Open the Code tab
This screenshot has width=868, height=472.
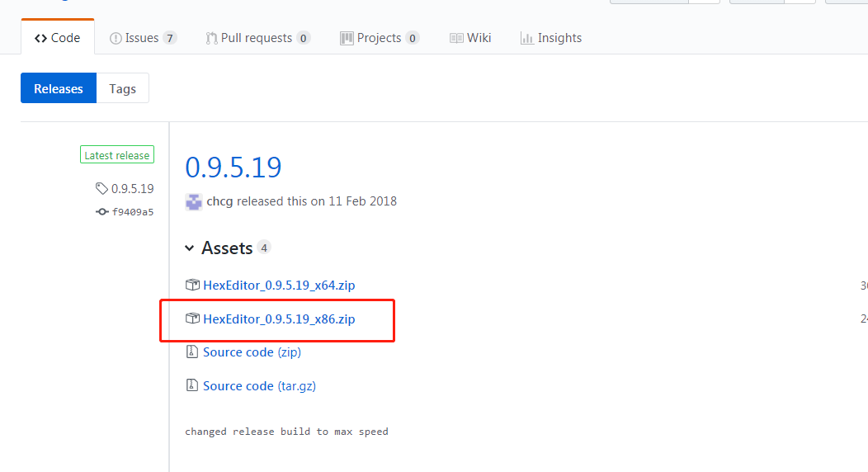[58, 38]
